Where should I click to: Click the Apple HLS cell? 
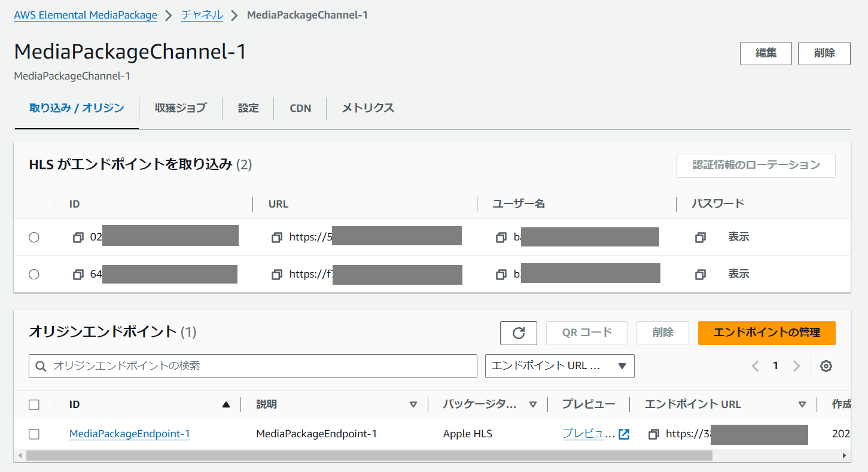(468, 434)
